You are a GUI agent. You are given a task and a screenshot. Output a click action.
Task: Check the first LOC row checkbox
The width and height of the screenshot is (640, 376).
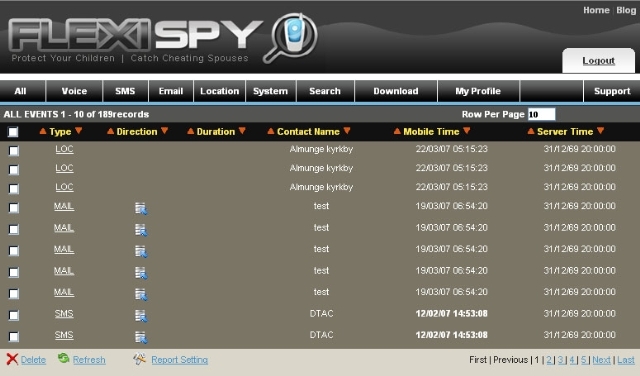(13, 151)
